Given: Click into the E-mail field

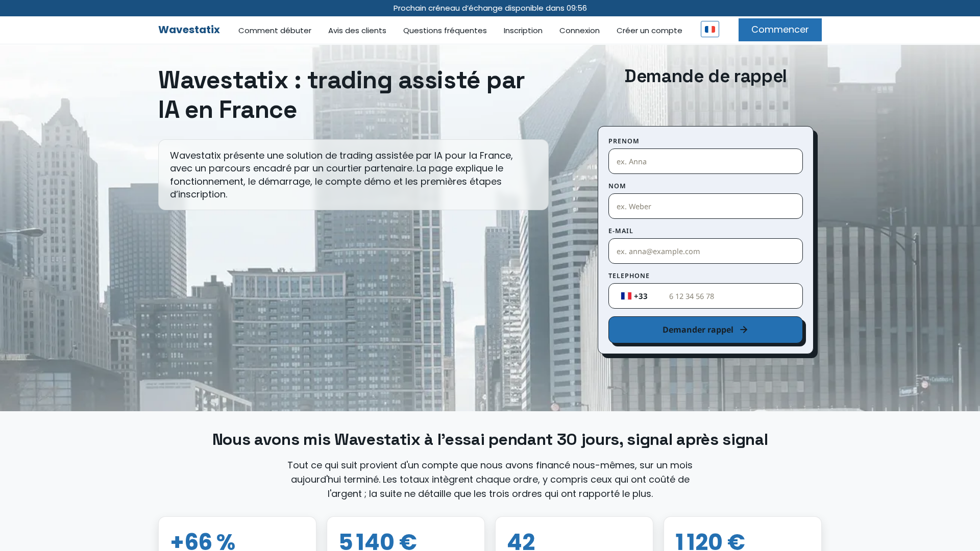Looking at the screenshot, I should pos(705,251).
